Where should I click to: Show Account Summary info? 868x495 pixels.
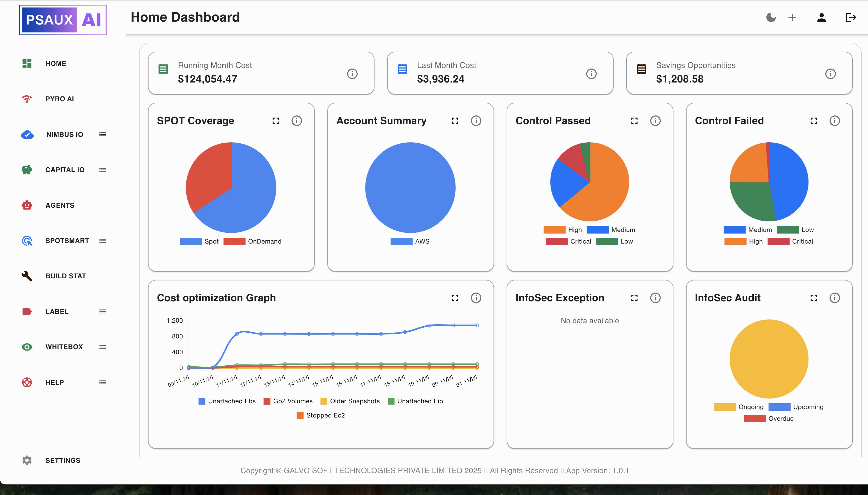(476, 121)
